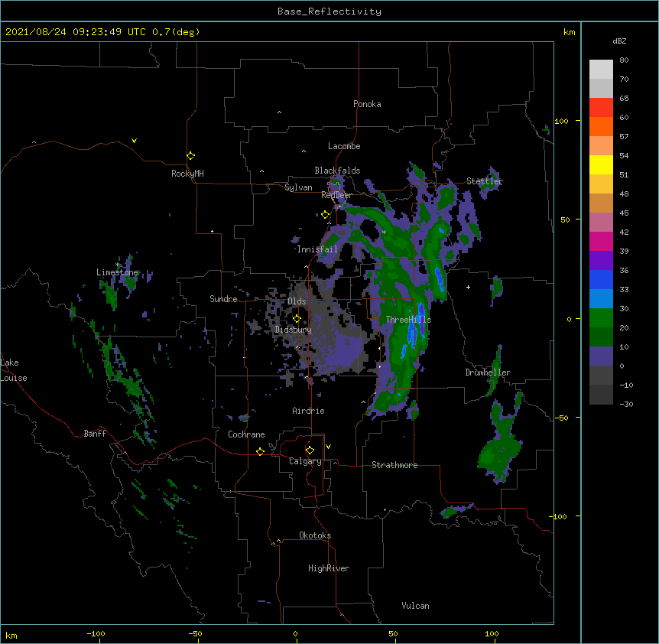Click the Banff town label

pyautogui.click(x=95, y=434)
